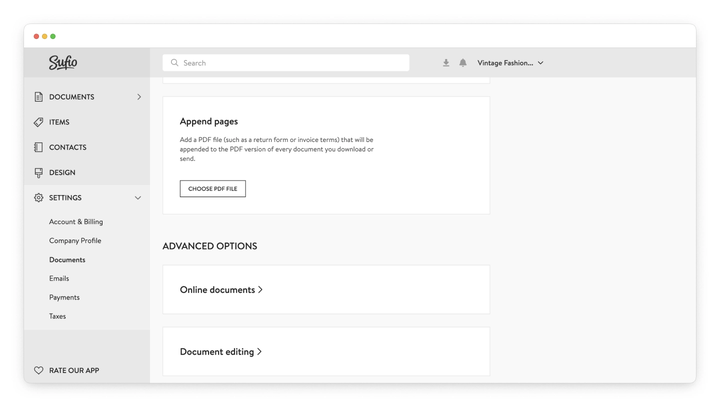The image size is (720, 407).
Task: Open Taxes settings
Action: click(57, 317)
